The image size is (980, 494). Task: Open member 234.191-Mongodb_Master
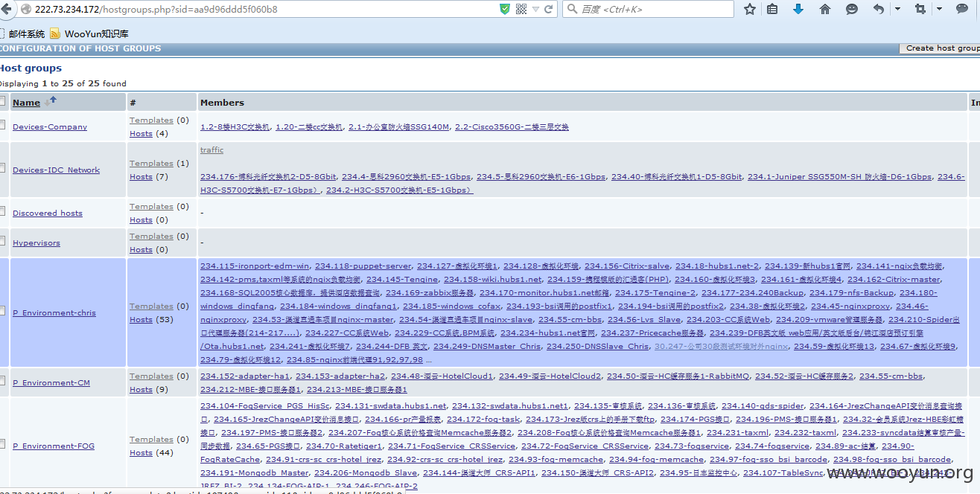254,473
